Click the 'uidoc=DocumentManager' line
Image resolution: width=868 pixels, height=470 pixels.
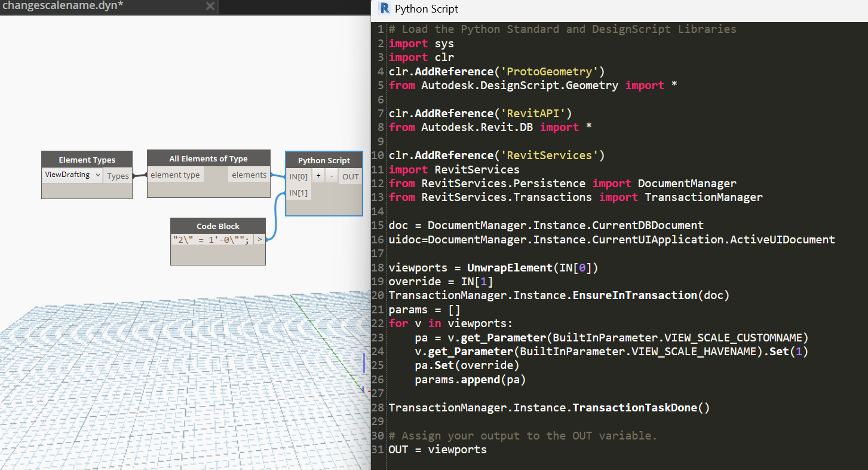[612, 240]
